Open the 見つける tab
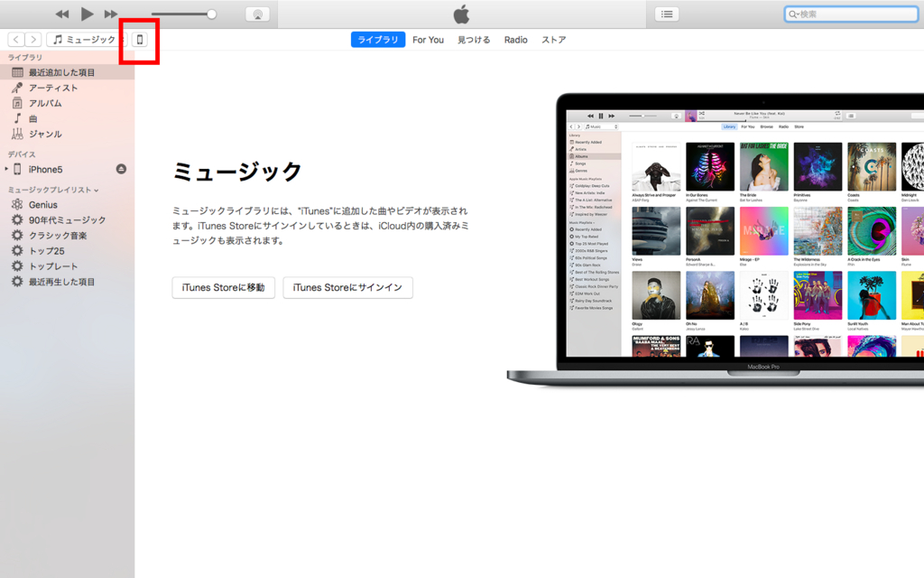 [x=474, y=40]
